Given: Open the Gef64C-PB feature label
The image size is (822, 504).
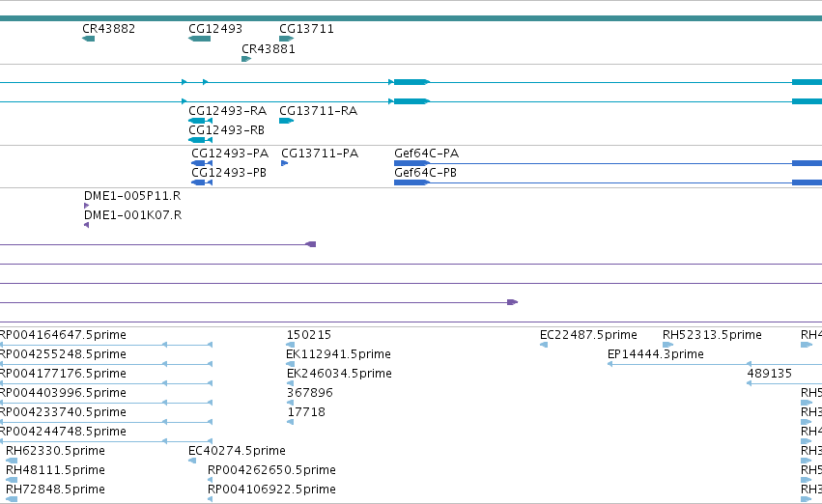Looking at the screenshot, I should point(425,173).
